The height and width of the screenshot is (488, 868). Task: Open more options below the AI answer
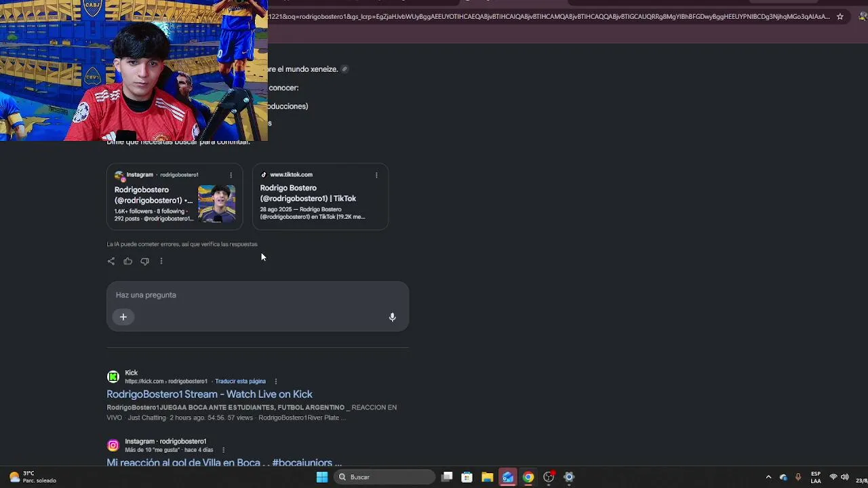click(x=161, y=261)
